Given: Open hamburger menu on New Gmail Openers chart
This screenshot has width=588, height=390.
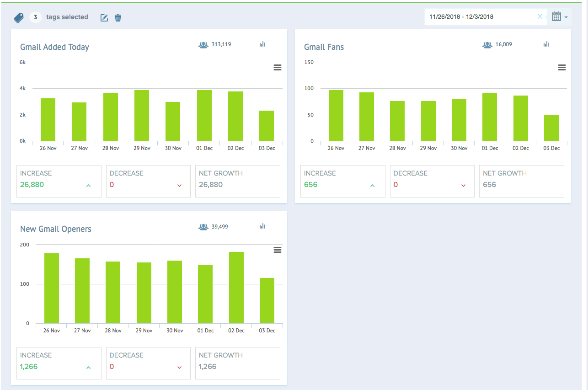Looking at the screenshot, I should coord(277,250).
